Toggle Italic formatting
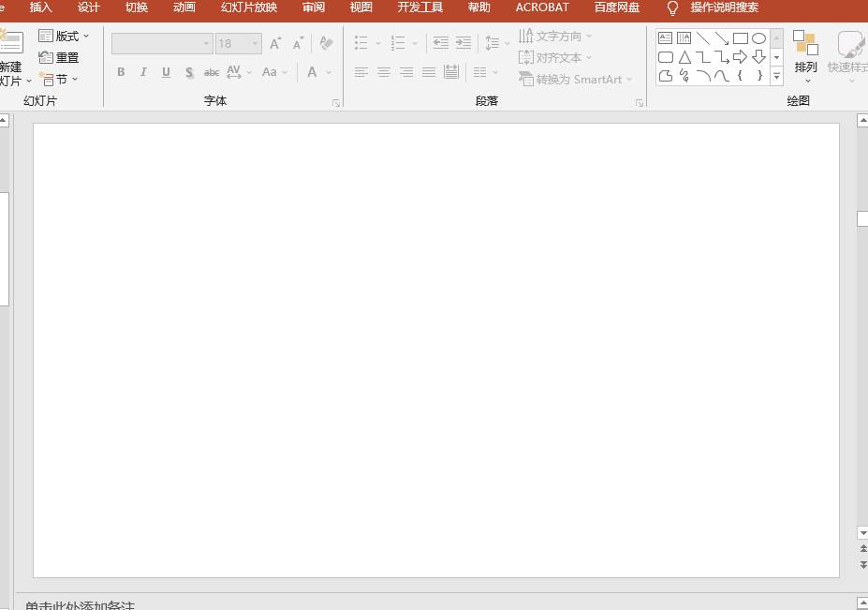Screen dimensions: 868x610 point(143,72)
